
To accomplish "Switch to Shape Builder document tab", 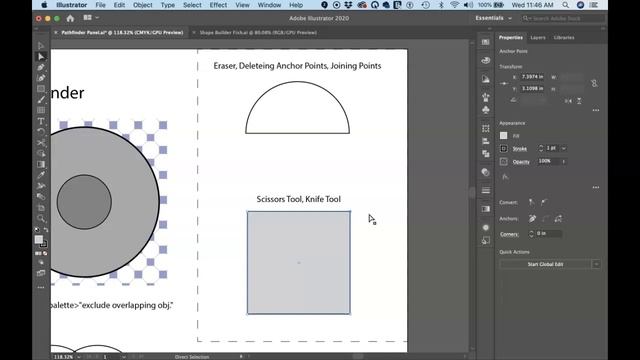I will click(258, 33).
